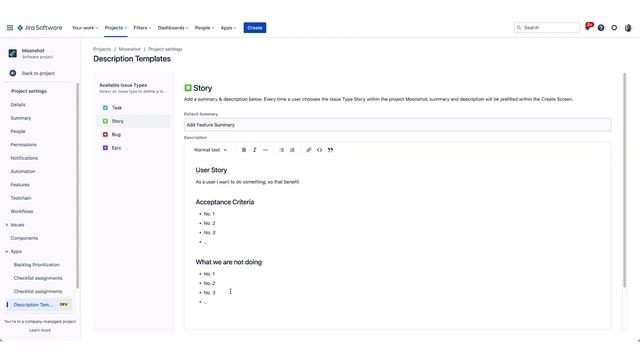The width and height of the screenshot is (640, 360).
Task: Click the Acceptance Criteria heading
Action: [x=225, y=202]
